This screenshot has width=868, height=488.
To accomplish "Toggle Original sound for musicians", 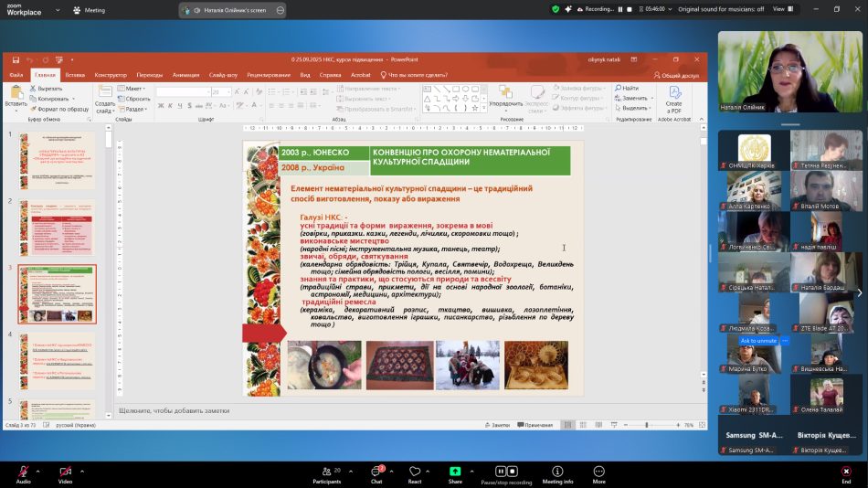I will (x=719, y=9).
